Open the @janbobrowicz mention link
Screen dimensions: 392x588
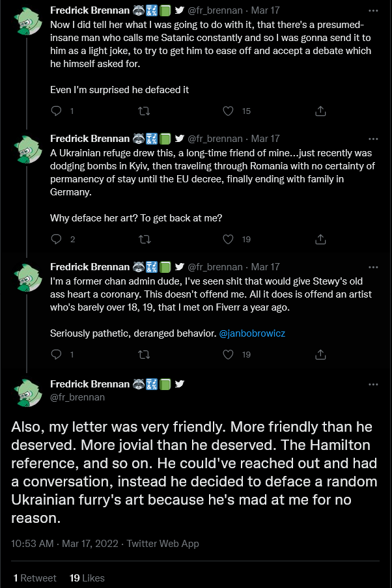click(x=252, y=333)
